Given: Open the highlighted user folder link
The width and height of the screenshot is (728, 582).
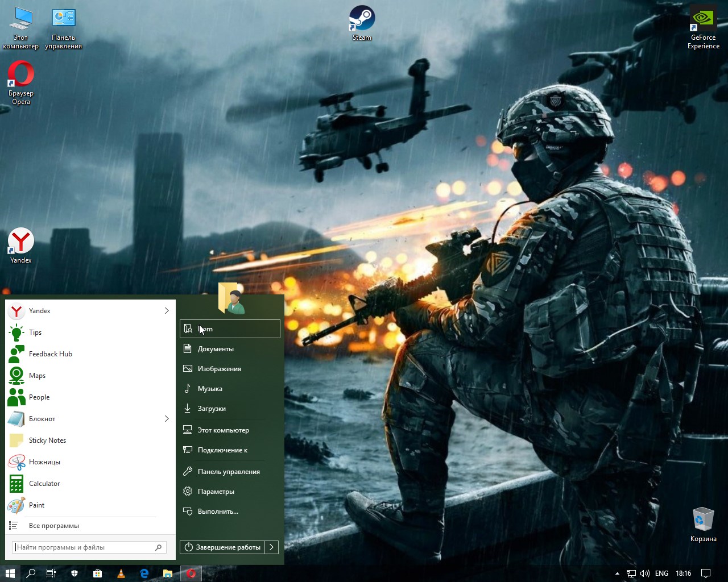Looking at the screenshot, I should 230,329.
